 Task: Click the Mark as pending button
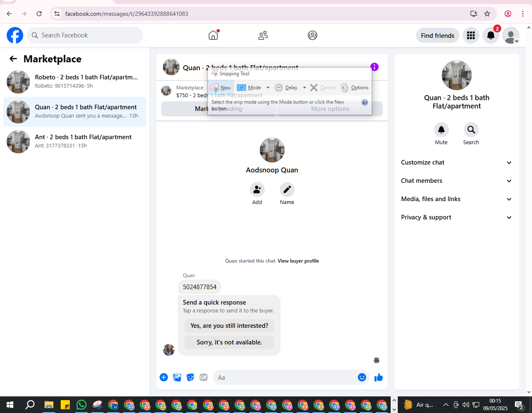click(x=218, y=109)
